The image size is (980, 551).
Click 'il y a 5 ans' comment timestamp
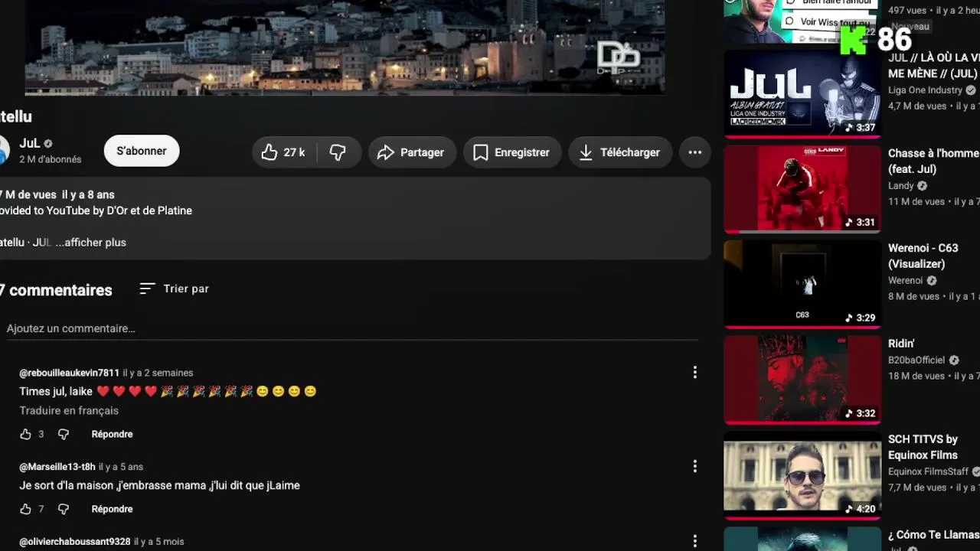pyautogui.click(x=121, y=467)
